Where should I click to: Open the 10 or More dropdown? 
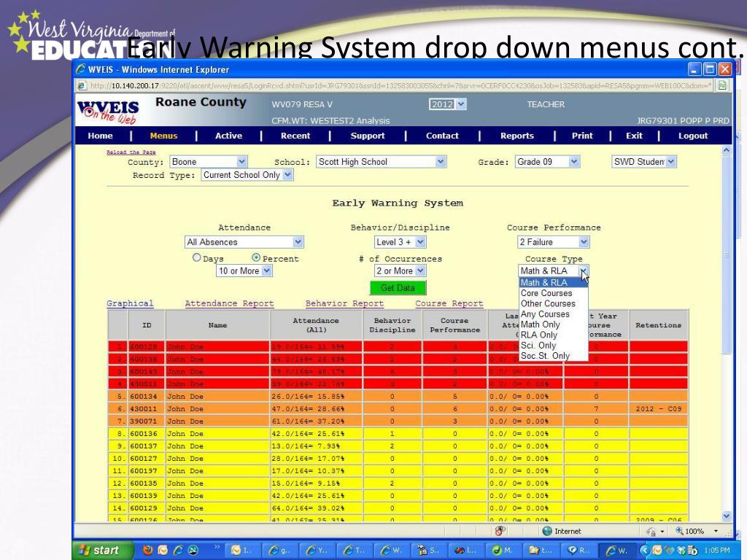pos(244,271)
